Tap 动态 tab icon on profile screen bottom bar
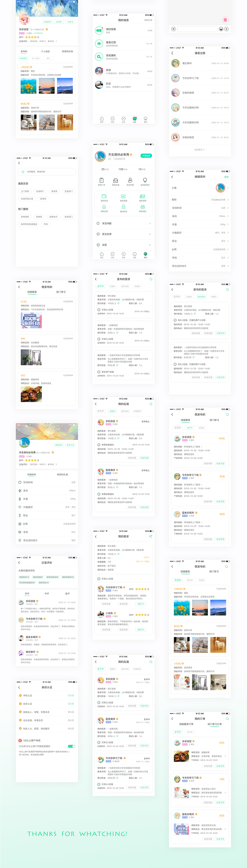This screenshot has width=247, height=868. [x=113, y=254]
